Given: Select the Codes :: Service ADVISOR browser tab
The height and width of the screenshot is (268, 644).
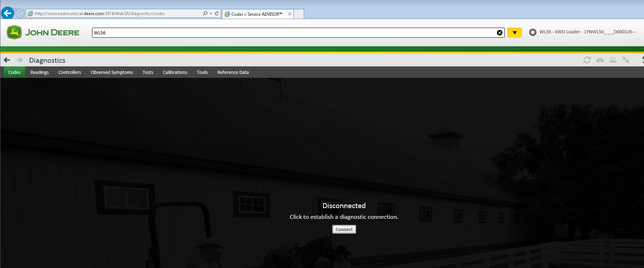Looking at the screenshot, I should click(257, 14).
